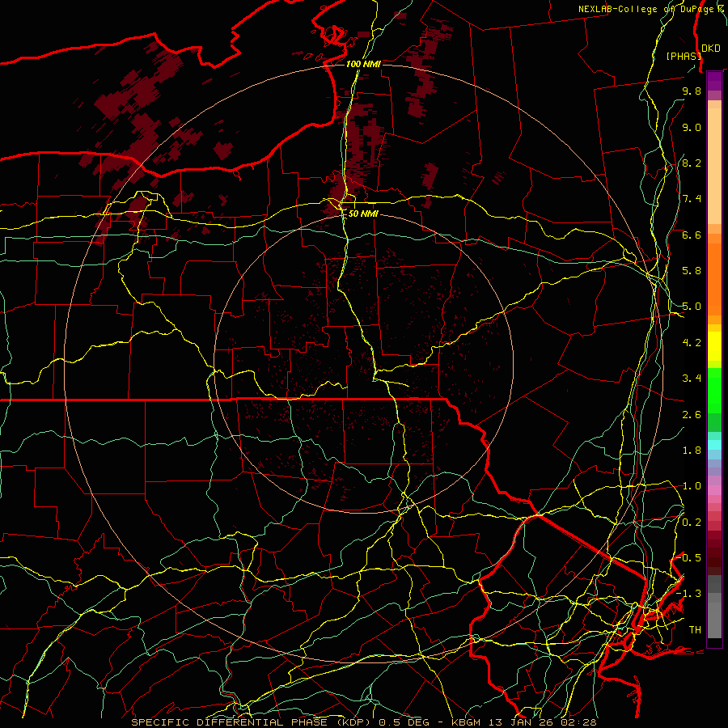Screen dimensions: 728x728
Task: Click the 50 NMI range ring label
Action: pyautogui.click(x=363, y=214)
